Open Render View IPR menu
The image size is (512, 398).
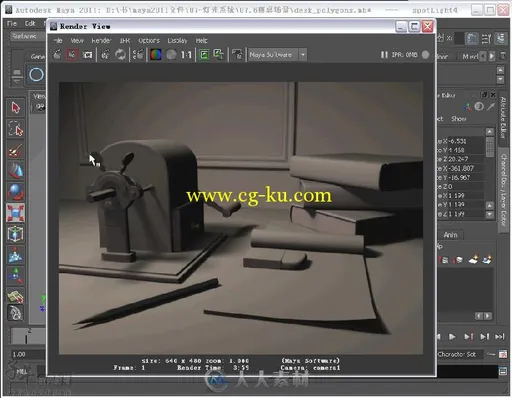pos(125,40)
